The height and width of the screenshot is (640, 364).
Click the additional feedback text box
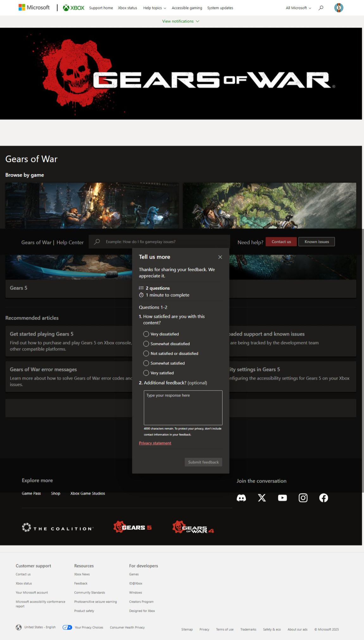point(183,408)
